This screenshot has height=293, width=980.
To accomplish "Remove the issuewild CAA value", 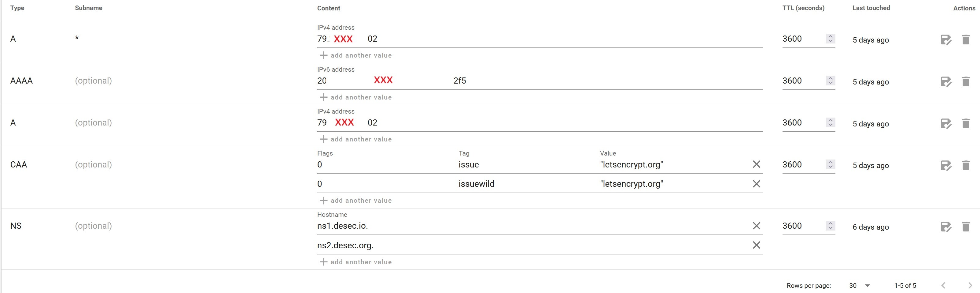I will [x=756, y=184].
